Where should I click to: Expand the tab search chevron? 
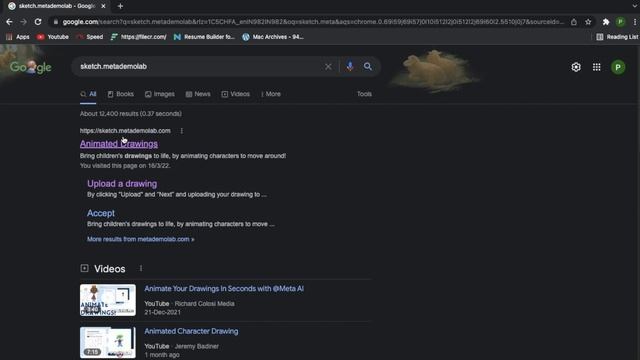(634, 6)
